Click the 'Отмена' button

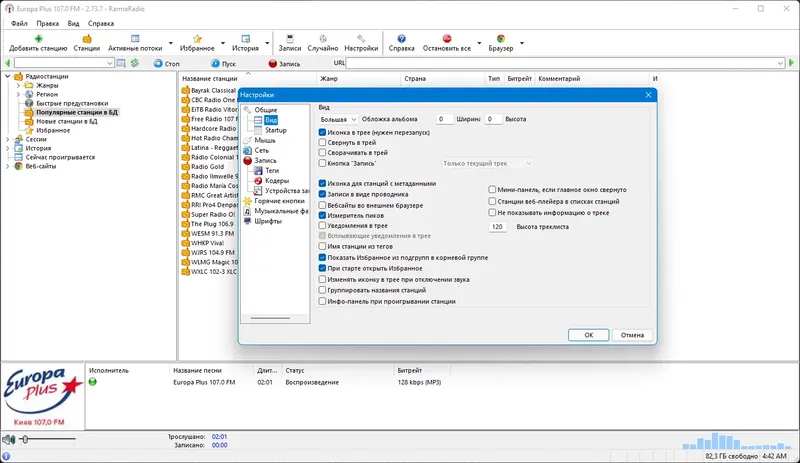[632, 335]
